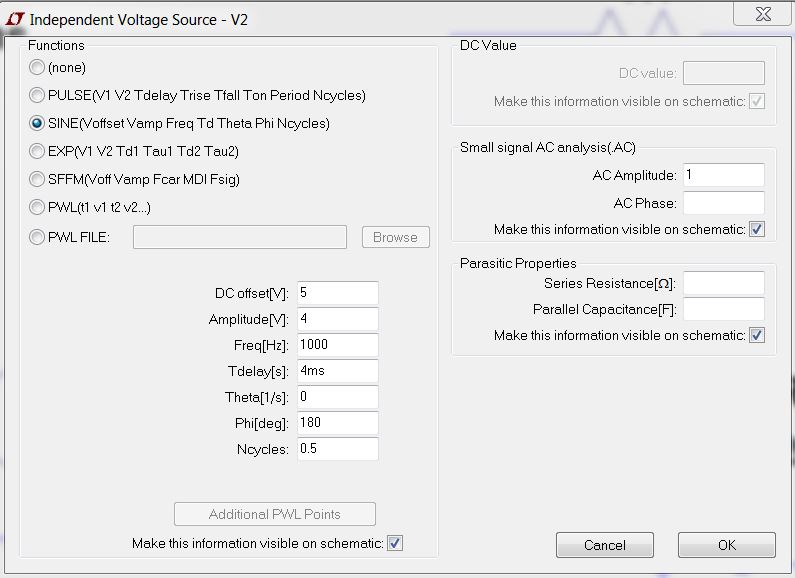Select the SFFM function option

[x=37, y=179]
